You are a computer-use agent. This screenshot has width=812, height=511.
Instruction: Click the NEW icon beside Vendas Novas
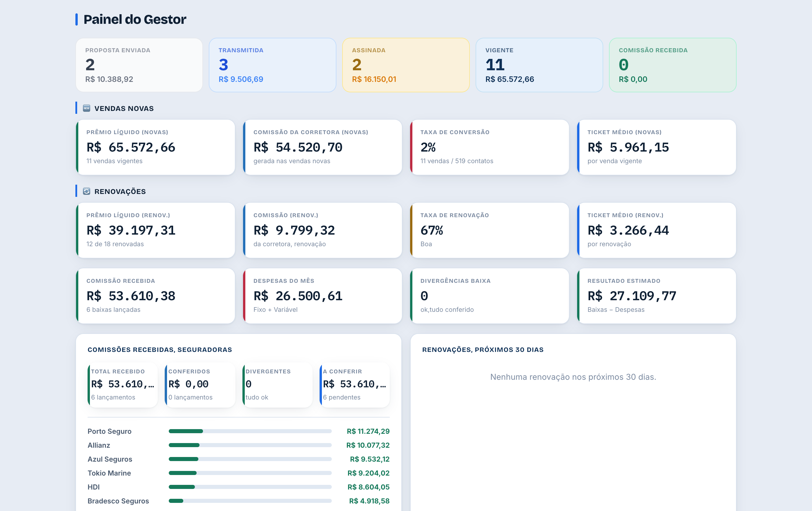[x=86, y=108]
